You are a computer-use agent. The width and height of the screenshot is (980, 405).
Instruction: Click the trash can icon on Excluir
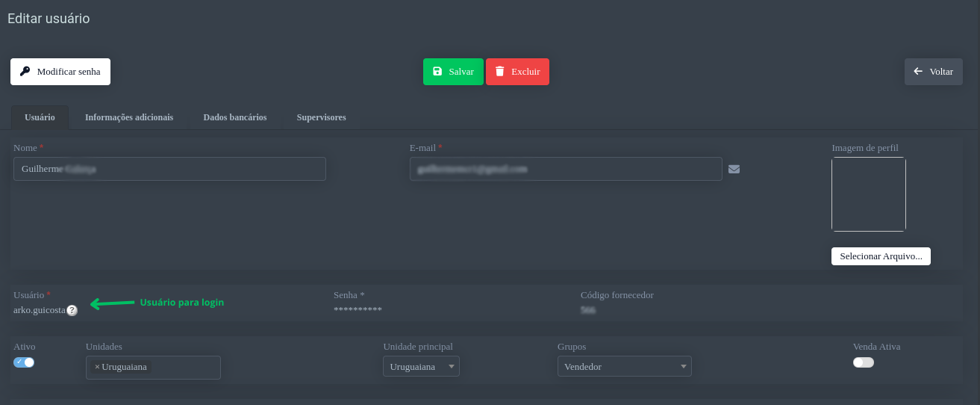[x=499, y=72]
